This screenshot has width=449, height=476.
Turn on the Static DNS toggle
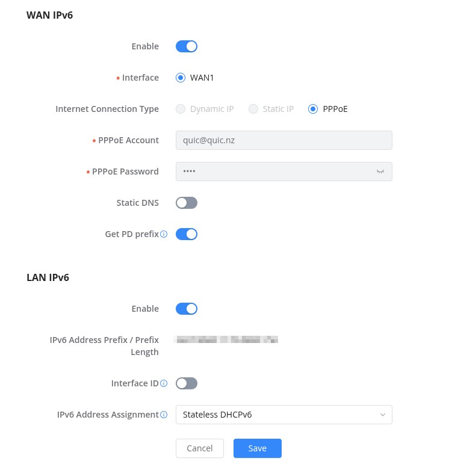[187, 203]
